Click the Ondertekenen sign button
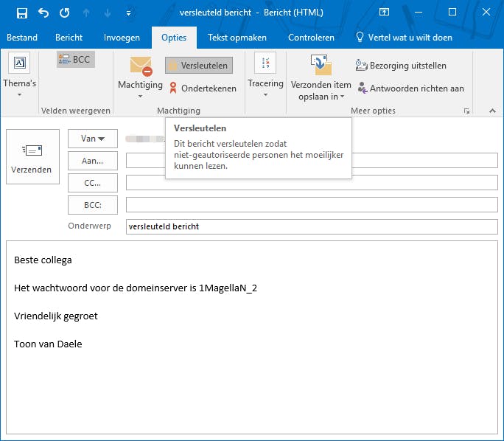 203,88
